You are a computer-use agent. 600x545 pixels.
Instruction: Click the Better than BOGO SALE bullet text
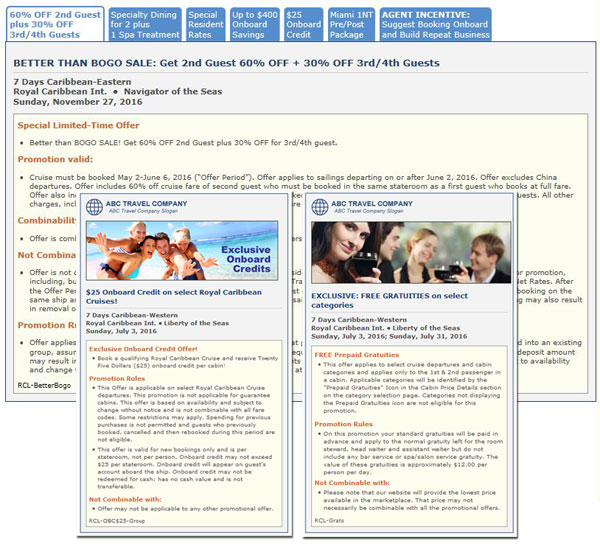(183, 143)
